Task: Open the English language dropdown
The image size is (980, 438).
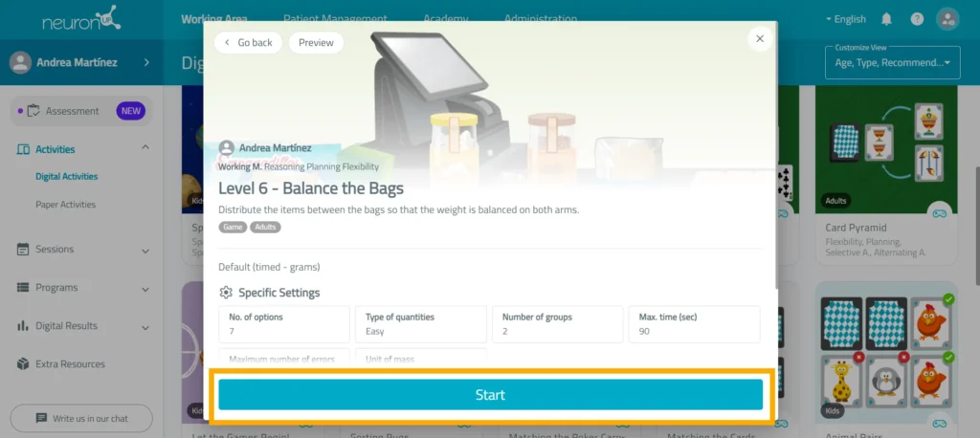Action: coord(846,19)
